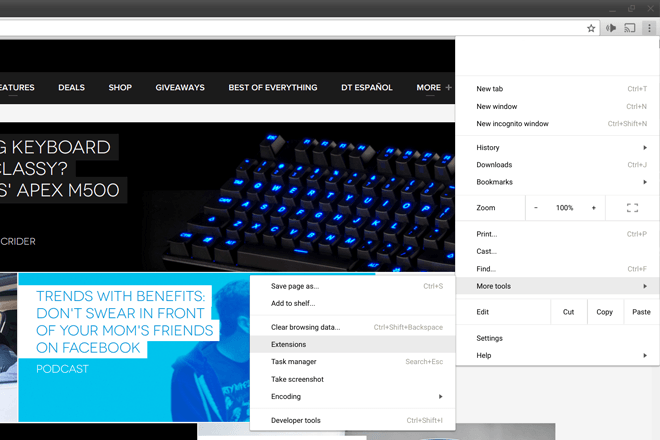Open Task manager entry
The image size is (660, 440).
click(353, 362)
